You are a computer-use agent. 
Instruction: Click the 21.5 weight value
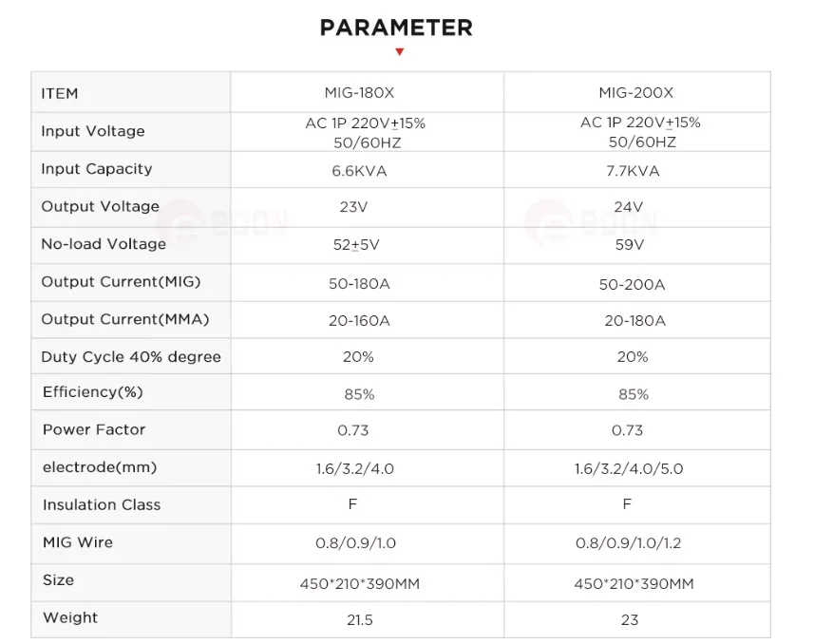click(x=359, y=619)
